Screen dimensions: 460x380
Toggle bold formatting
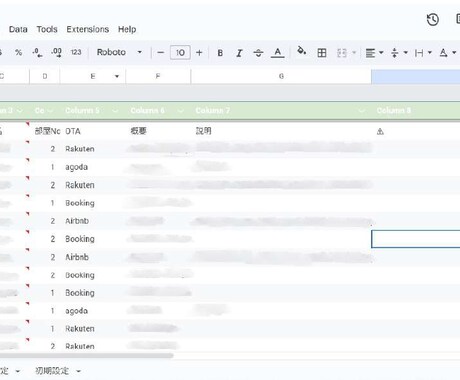[220, 53]
